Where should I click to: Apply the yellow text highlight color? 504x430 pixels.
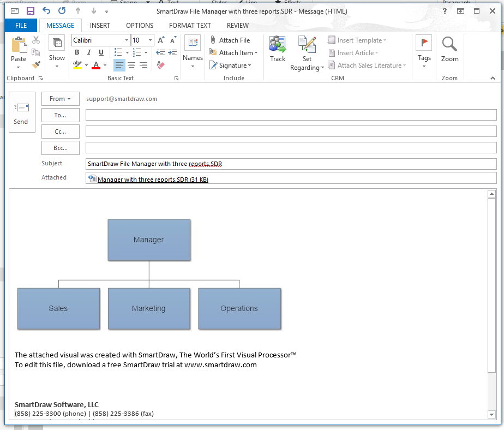pyautogui.click(x=77, y=65)
